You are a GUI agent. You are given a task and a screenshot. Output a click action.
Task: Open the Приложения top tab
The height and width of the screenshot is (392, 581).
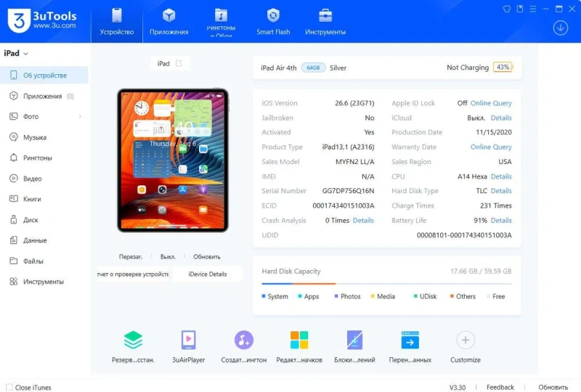point(168,22)
